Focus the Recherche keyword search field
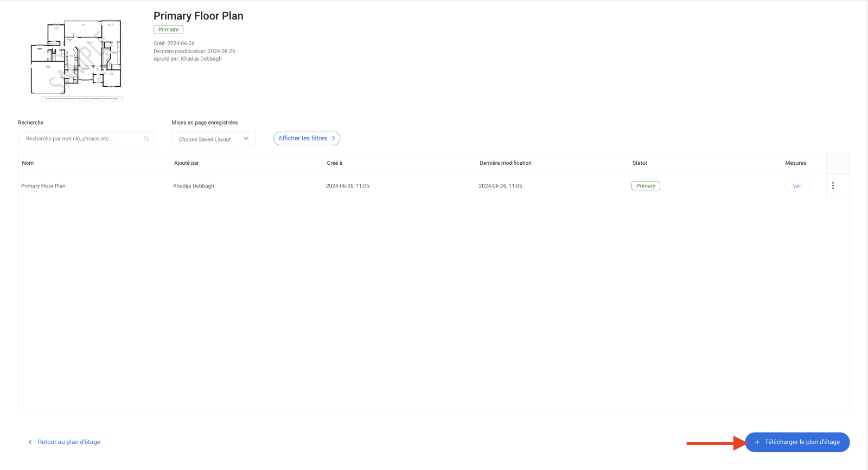Viewport: 868px width, 470px height. coord(81,139)
